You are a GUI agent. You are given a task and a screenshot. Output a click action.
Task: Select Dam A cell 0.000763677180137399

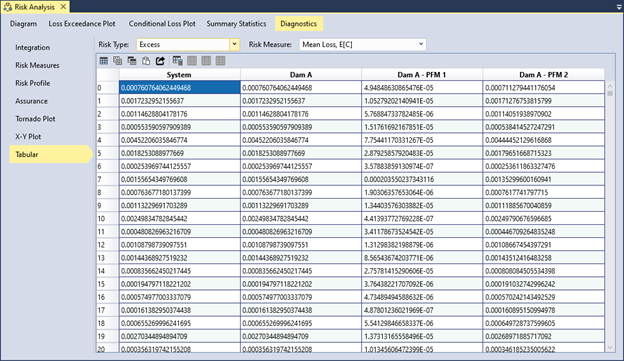[301, 192]
